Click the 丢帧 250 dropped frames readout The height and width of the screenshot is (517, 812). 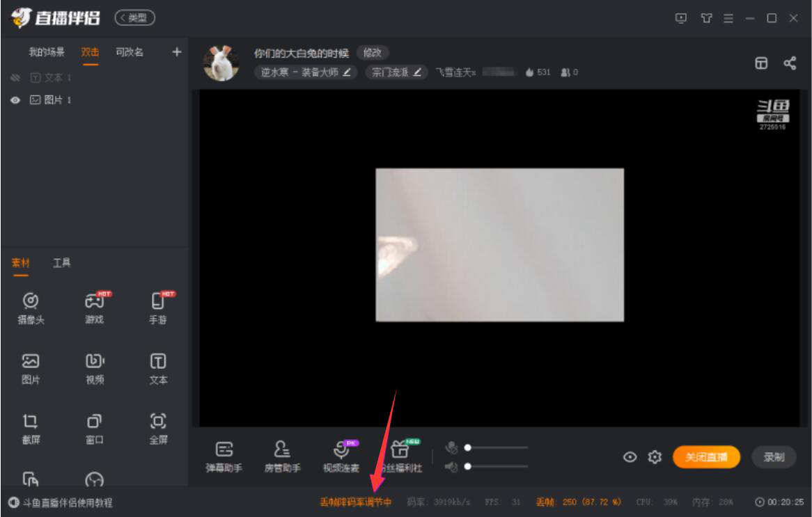[x=579, y=502]
